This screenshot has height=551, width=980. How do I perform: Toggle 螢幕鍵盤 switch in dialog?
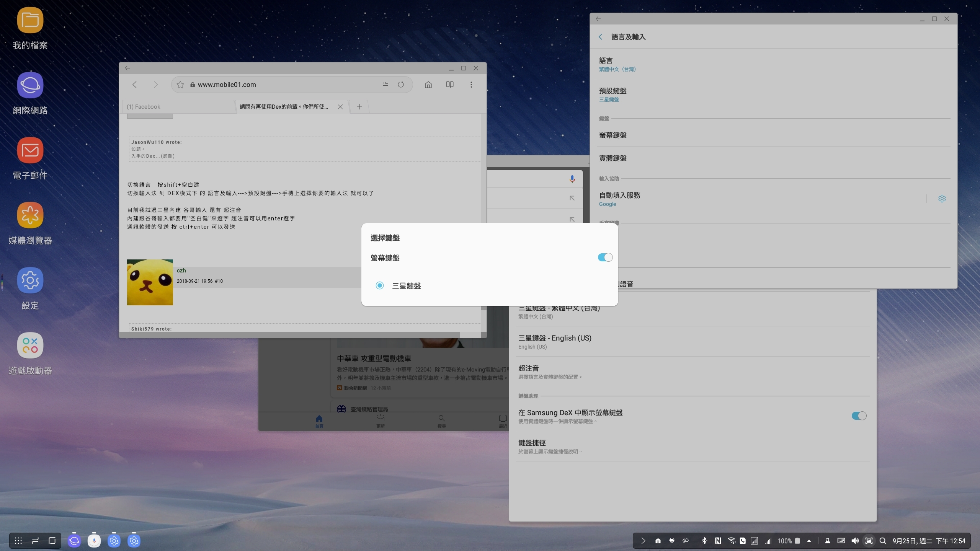(x=605, y=258)
